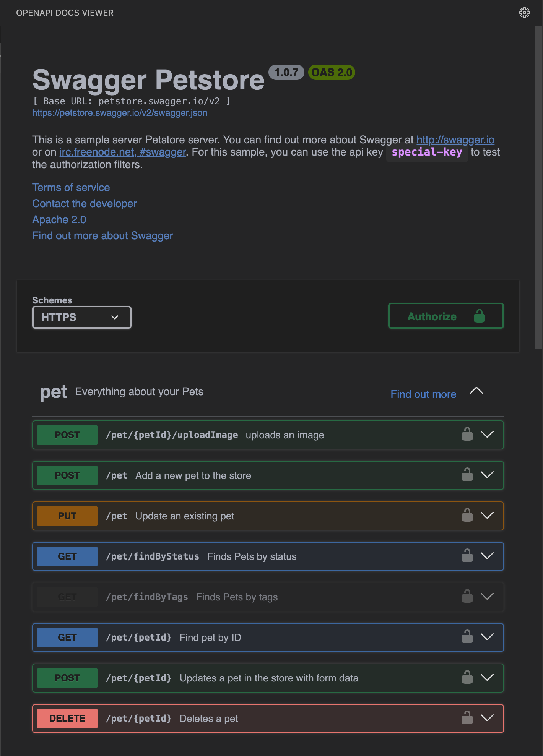
Task: Click the Deletes a pet description
Action: [209, 719]
